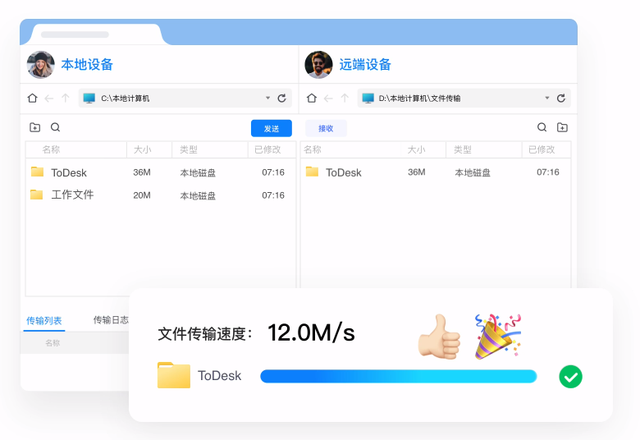The height and width of the screenshot is (440, 640).
Task: Click the 36M size in remote ToDesk row
Action: (416, 172)
